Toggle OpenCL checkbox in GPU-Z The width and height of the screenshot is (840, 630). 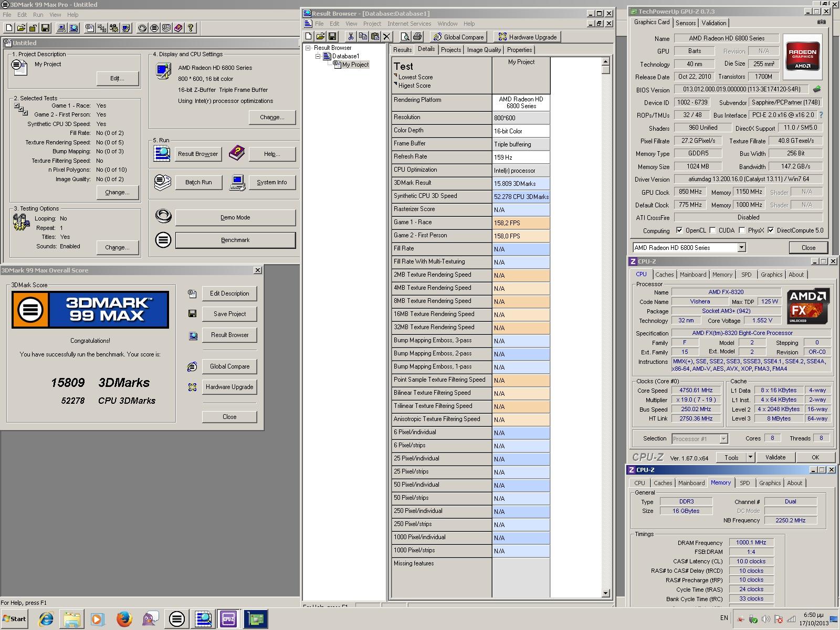tap(679, 230)
